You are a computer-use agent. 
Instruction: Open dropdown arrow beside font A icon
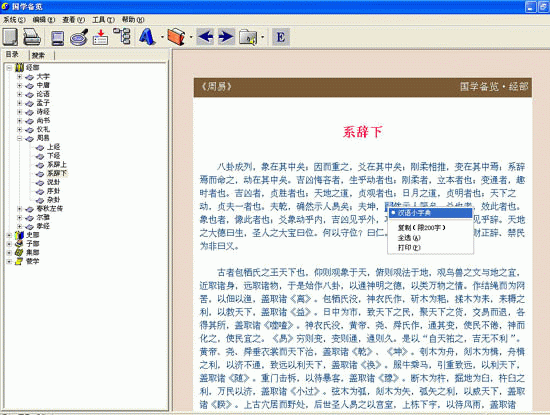click(162, 37)
